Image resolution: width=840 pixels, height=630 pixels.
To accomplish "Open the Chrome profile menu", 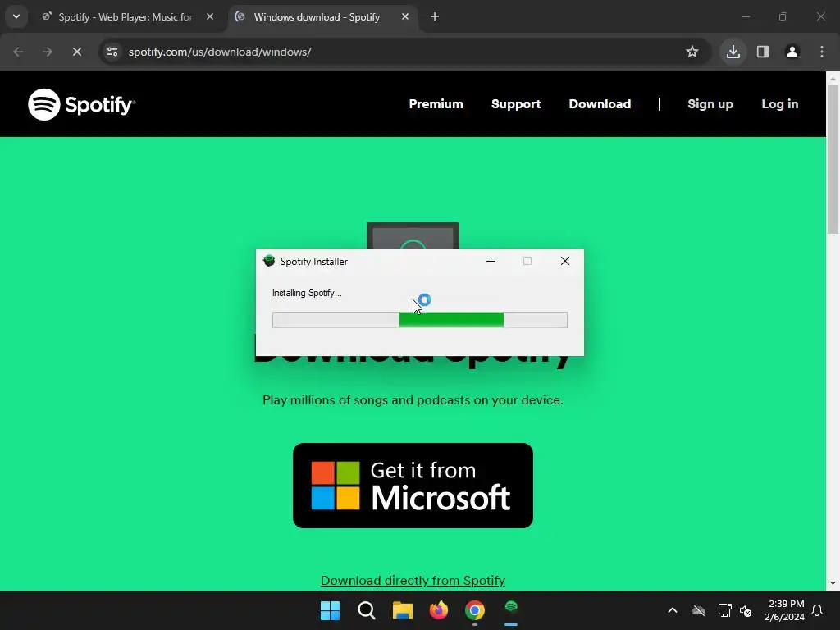I will pyautogui.click(x=792, y=52).
